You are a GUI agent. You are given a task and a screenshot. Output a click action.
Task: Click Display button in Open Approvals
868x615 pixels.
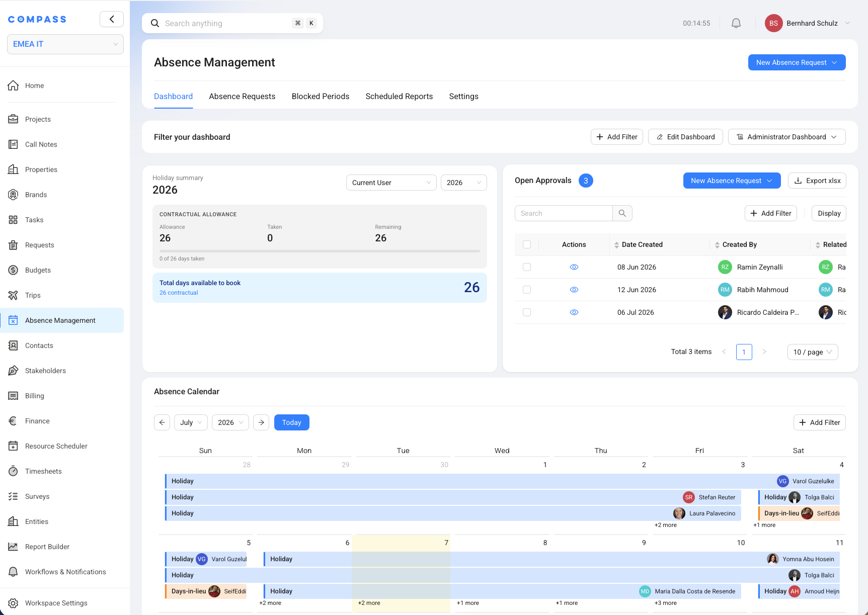[x=829, y=213]
